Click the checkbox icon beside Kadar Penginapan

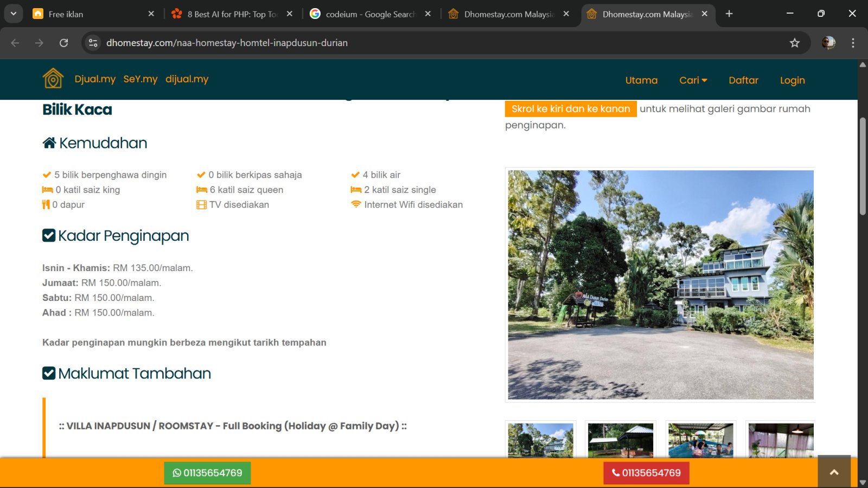tap(49, 235)
